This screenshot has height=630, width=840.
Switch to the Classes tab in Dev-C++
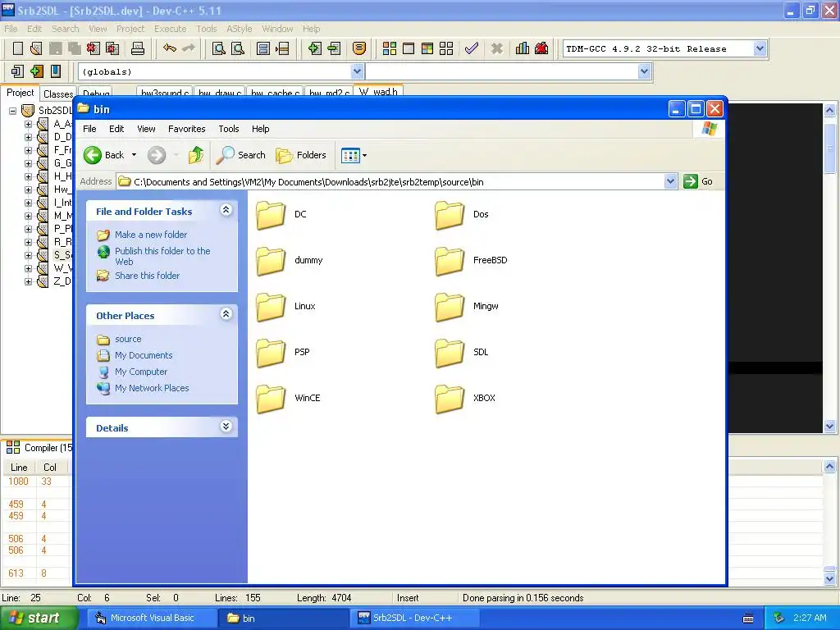58,94
